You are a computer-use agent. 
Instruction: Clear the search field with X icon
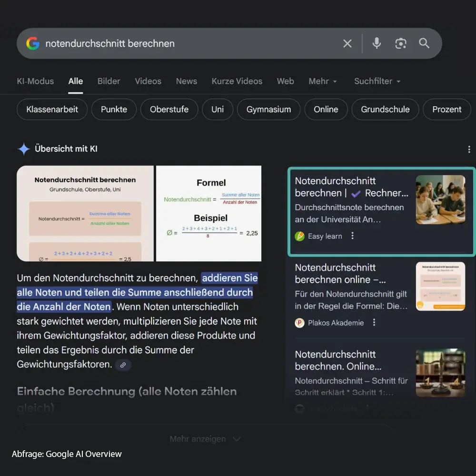coord(347,44)
